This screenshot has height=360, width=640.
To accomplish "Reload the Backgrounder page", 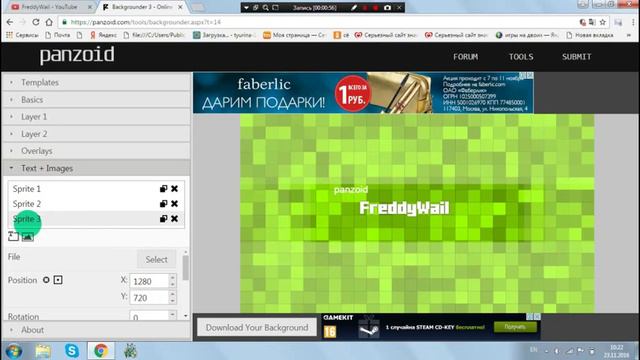I will 36,22.
